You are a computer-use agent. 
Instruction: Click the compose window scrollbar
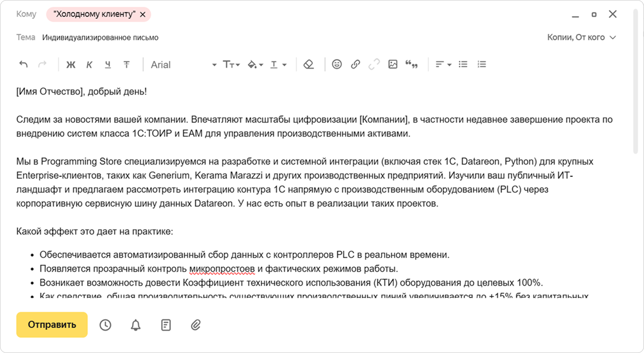pyautogui.click(x=635, y=81)
